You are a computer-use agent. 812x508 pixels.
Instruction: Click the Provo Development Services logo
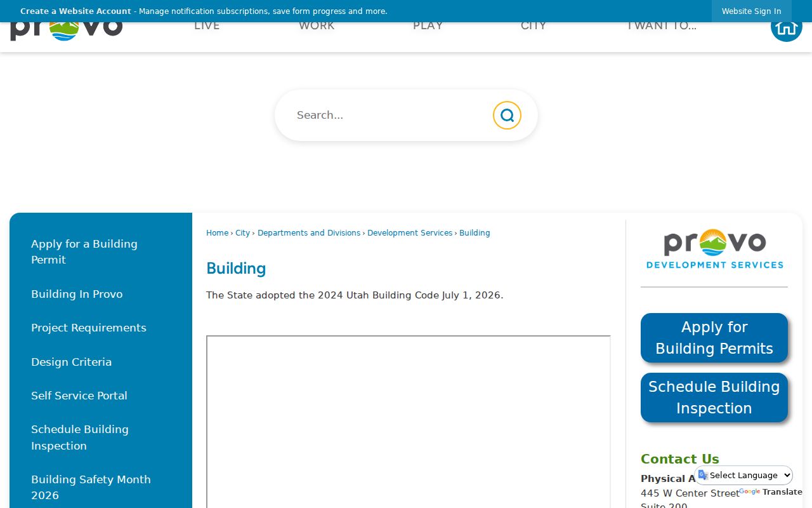tap(714, 249)
